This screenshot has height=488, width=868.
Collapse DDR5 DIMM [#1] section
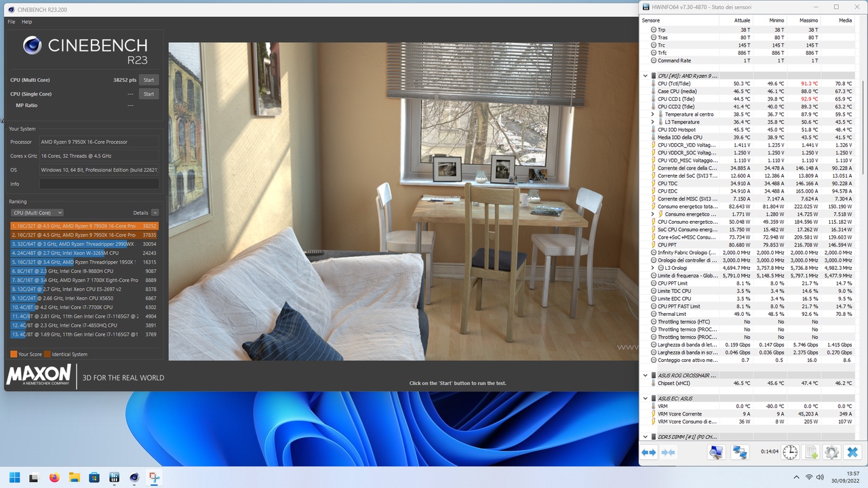(x=646, y=436)
